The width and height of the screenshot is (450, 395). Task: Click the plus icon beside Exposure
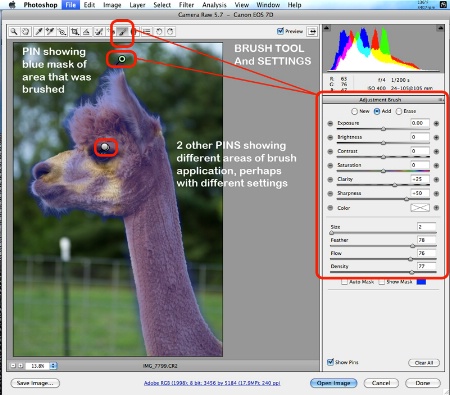436,123
